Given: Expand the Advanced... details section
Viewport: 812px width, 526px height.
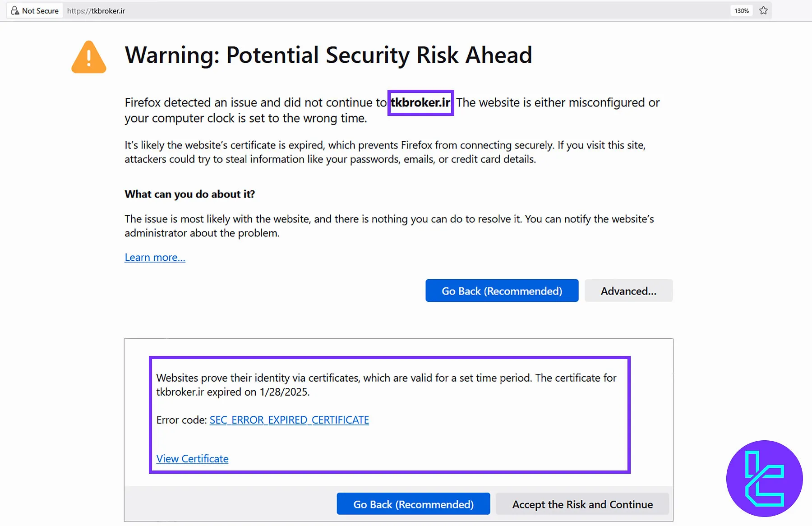Looking at the screenshot, I should click(628, 291).
